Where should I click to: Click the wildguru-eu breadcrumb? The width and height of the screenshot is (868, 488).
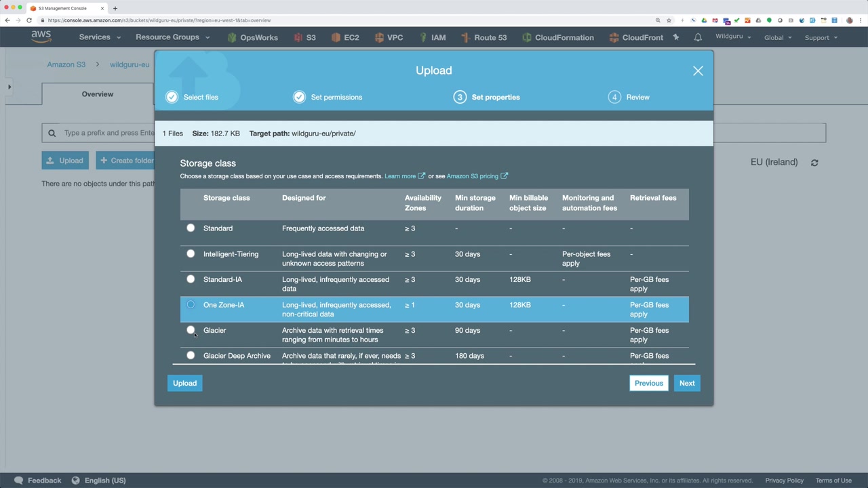click(x=130, y=64)
